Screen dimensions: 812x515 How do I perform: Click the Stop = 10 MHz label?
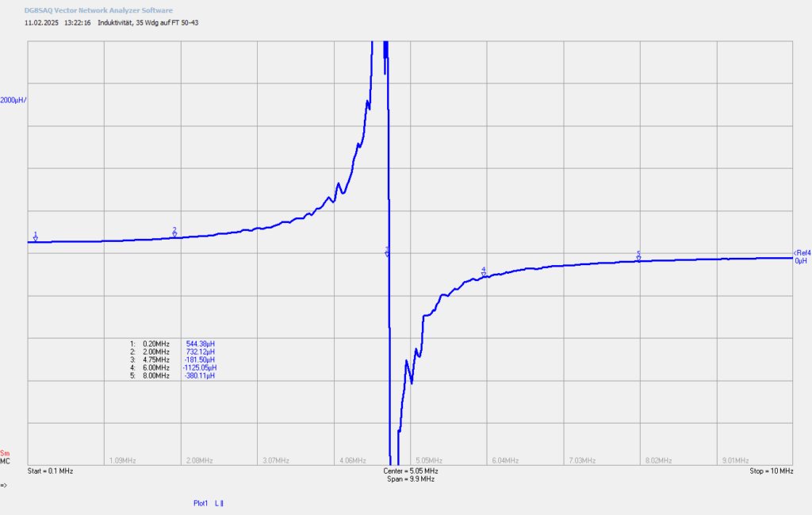tap(771, 471)
